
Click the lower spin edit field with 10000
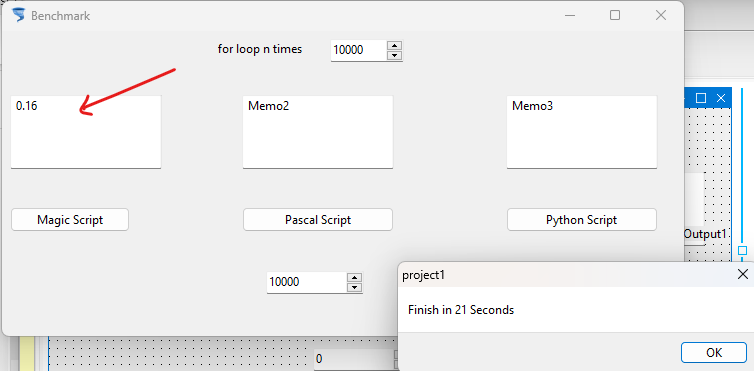pos(307,282)
